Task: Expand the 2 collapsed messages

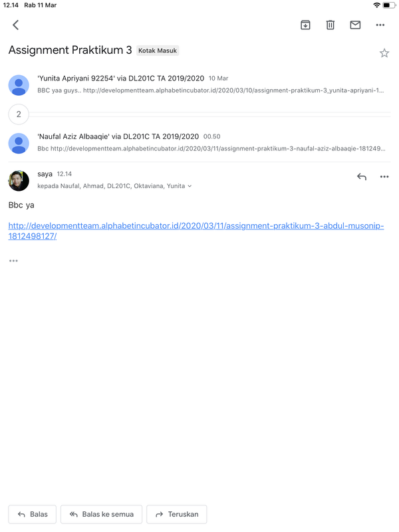Action: (x=19, y=114)
